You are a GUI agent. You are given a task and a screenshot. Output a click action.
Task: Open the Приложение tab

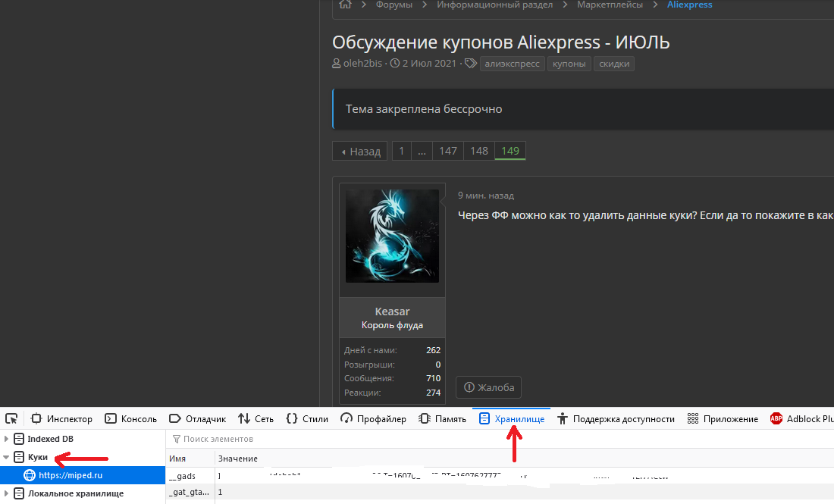(723, 418)
